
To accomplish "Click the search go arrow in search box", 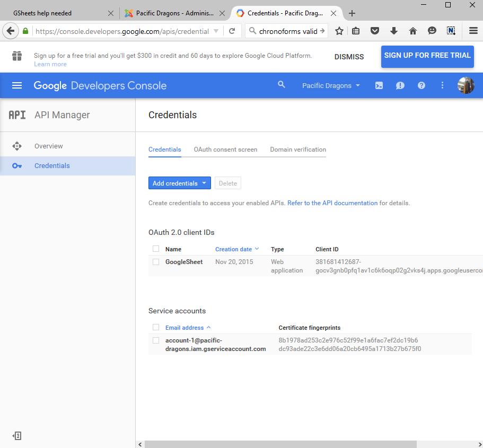I will [322, 31].
